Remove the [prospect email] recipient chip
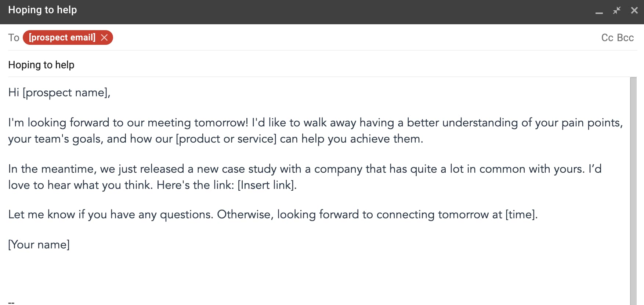 pyautogui.click(x=104, y=37)
